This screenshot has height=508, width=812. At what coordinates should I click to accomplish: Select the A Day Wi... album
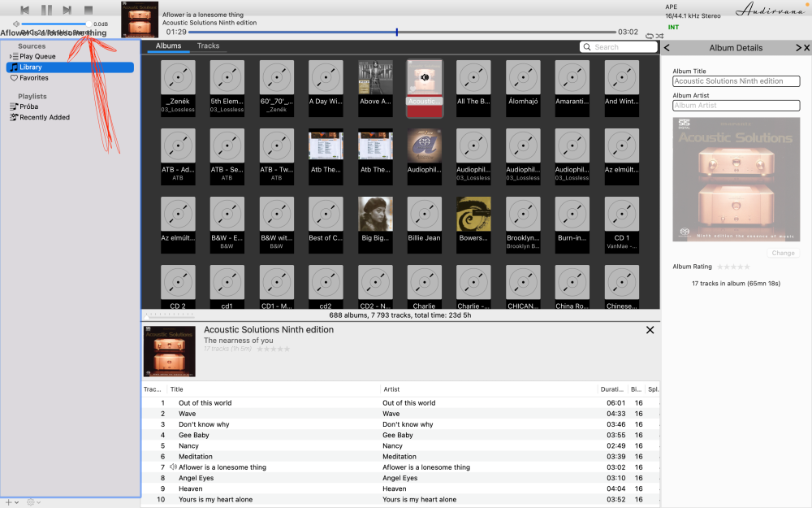[x=326, y=88]
